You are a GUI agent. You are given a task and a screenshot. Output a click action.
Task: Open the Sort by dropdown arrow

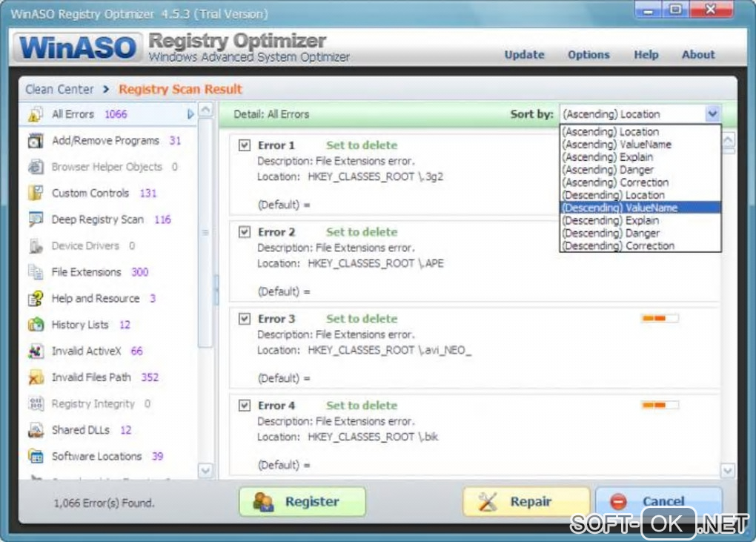(x=712, y=114)
